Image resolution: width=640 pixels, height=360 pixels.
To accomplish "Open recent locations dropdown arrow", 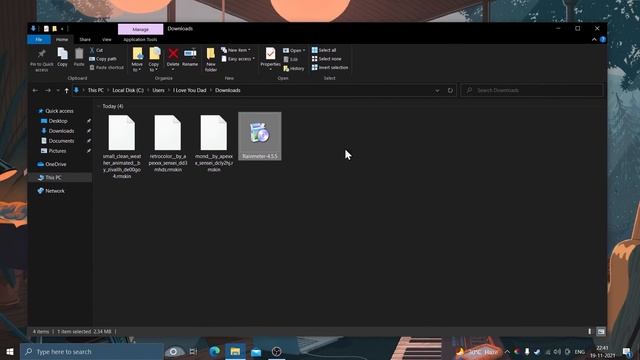I will [58, 90].
